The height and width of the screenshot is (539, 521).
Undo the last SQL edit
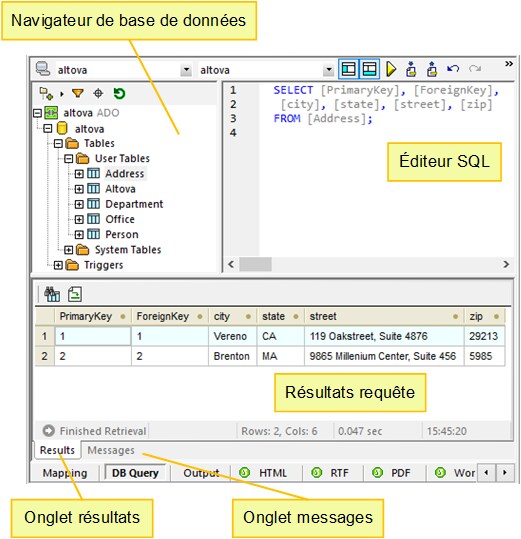(453, 68)
